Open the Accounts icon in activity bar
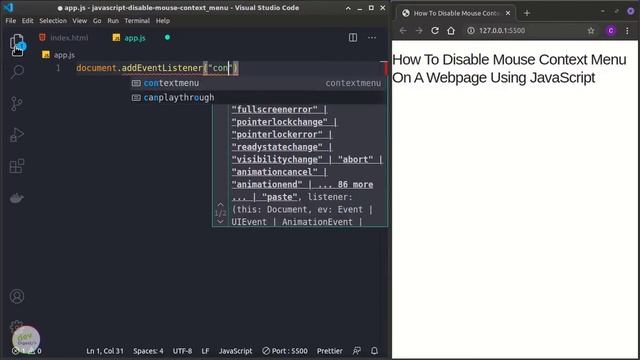Screen dimensions: 640x360 [17, 296]
